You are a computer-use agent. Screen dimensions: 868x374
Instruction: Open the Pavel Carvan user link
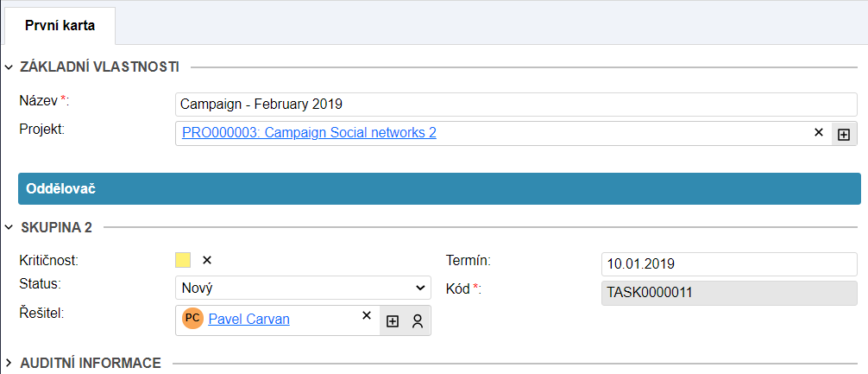click(x=248, y=319)
